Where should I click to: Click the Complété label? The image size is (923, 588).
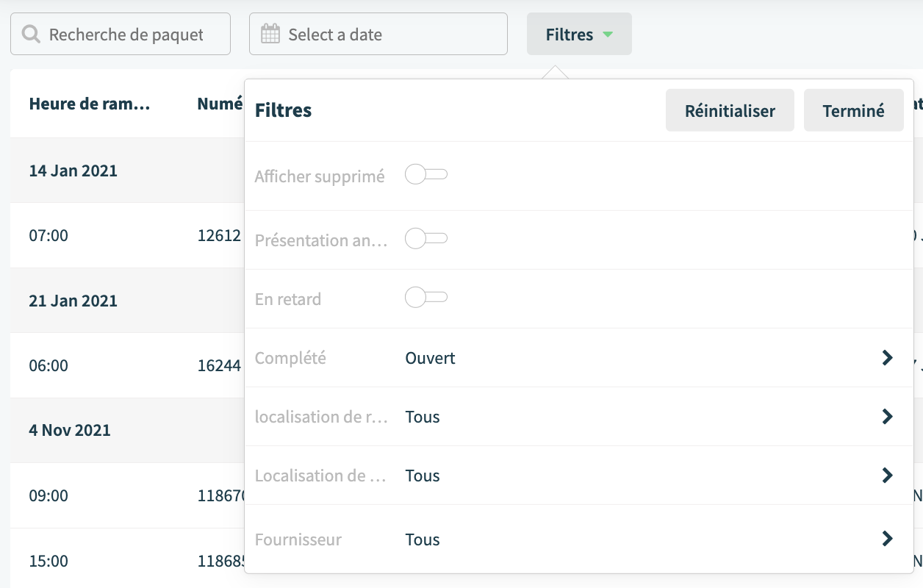coord(290,358)
